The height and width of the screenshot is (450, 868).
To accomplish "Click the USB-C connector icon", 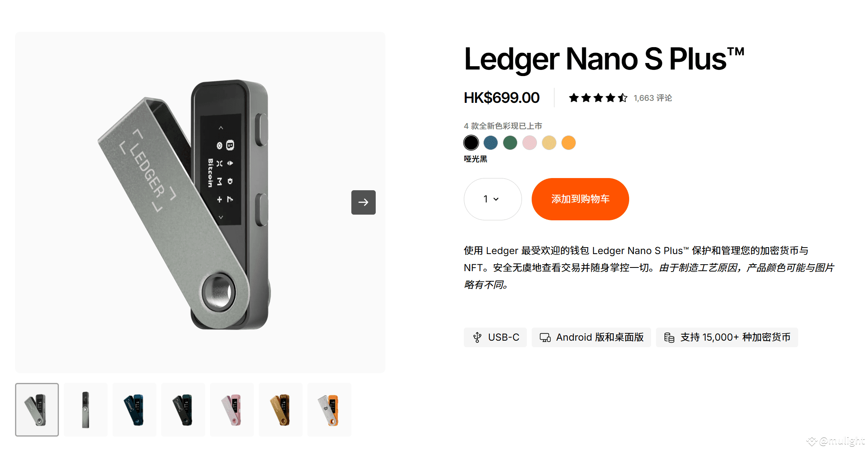I will point(477,337).
